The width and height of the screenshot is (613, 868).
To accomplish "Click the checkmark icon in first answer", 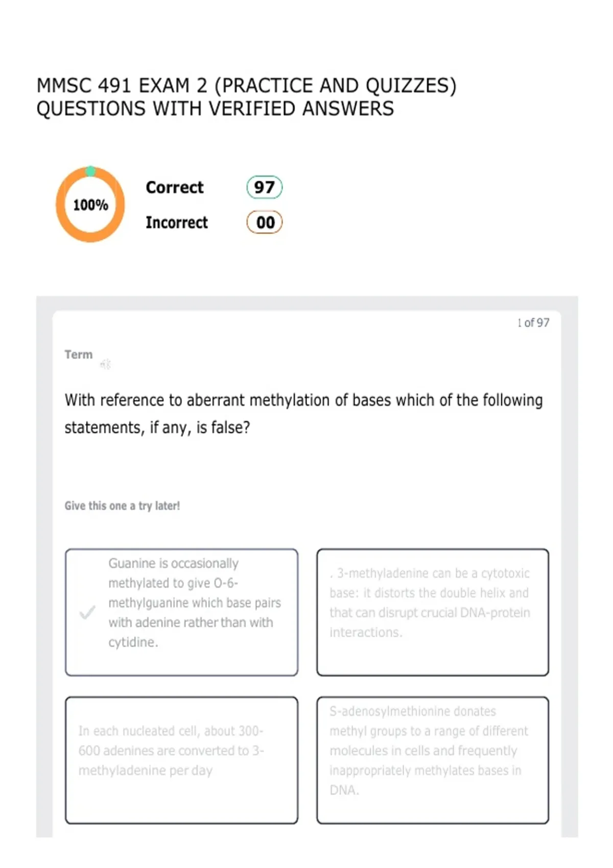I will [x=87, y=612].
